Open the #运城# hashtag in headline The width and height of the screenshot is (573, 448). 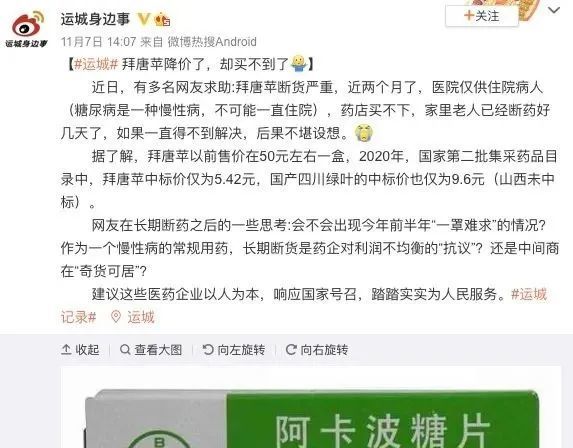coord(96,64)
